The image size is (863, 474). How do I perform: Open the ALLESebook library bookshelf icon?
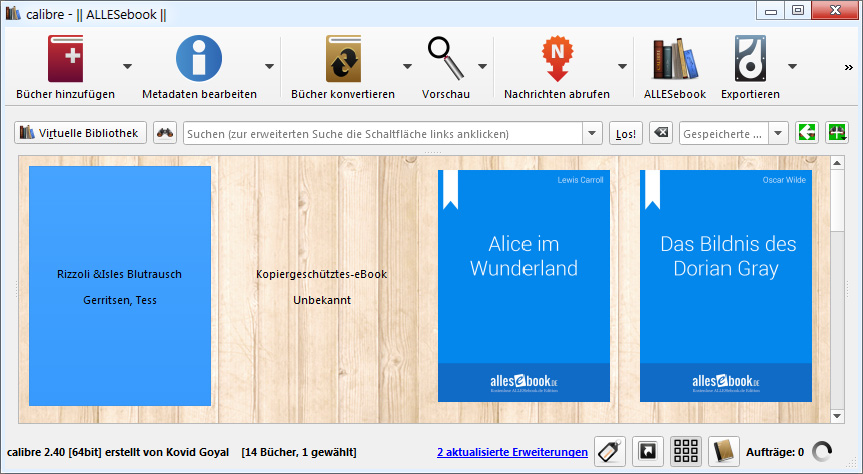point(675,58)
